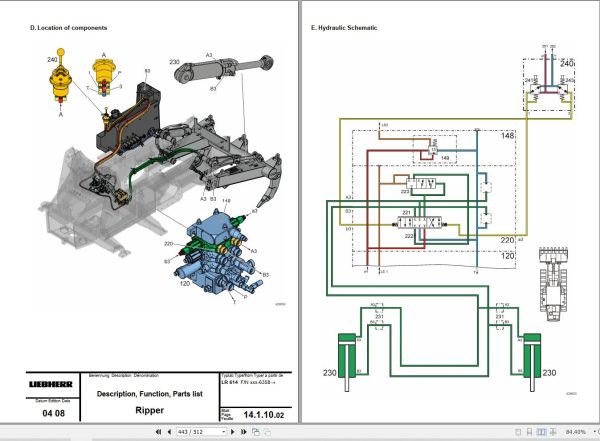Go to the next page
The width and height of the screenshot is (600, 441).
(x=233, y=432)
